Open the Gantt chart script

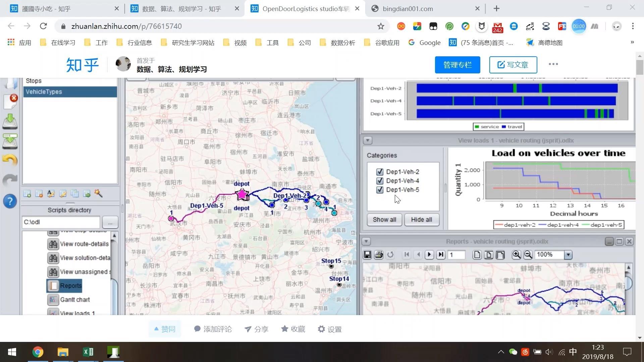[74, 299]
